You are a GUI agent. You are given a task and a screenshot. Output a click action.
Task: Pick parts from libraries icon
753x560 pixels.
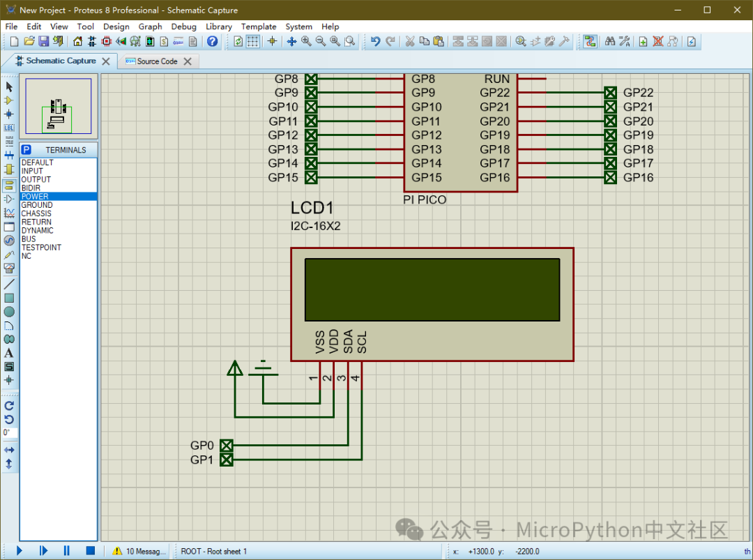[521, 42]
